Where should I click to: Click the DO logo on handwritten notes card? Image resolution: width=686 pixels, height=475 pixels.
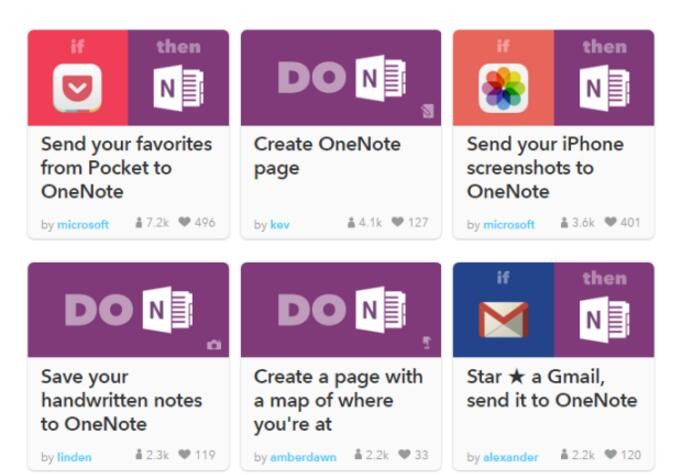tap(99, 310)
